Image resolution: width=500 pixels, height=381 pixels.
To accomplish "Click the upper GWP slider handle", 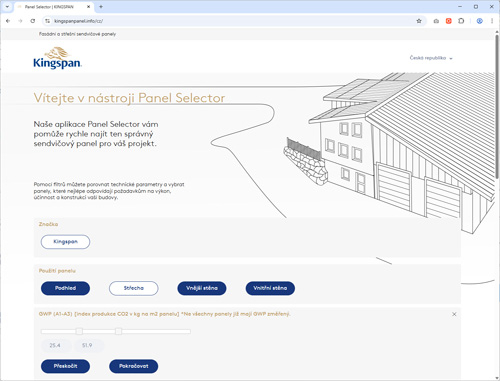I will (x=118, y=331).
